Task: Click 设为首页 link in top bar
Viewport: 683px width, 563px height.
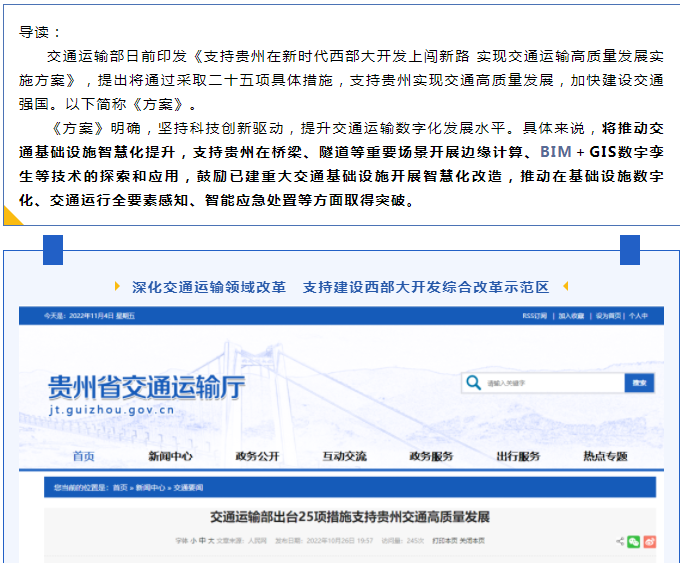Action: [607, 316]
